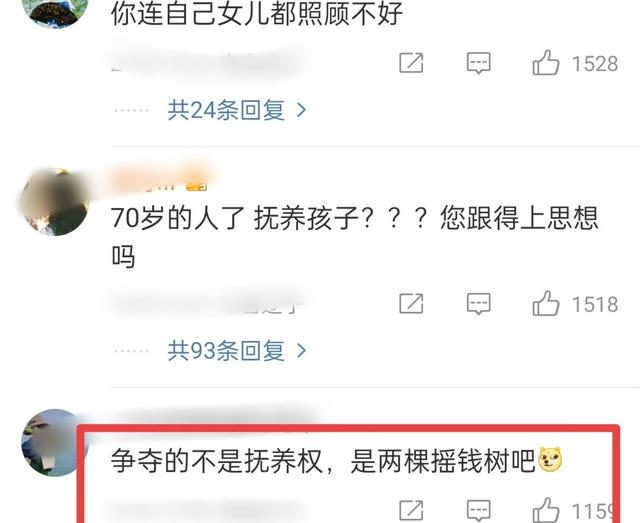This screenshot has width=640, height=523.
Task: Open top commenter's avatar profile
Action: 55,13
